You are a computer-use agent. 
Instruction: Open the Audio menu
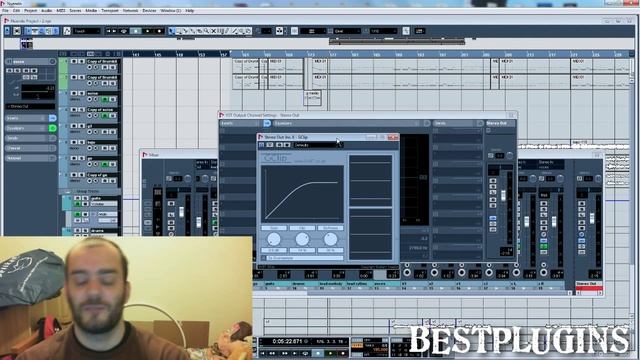[x=47, y=11]
